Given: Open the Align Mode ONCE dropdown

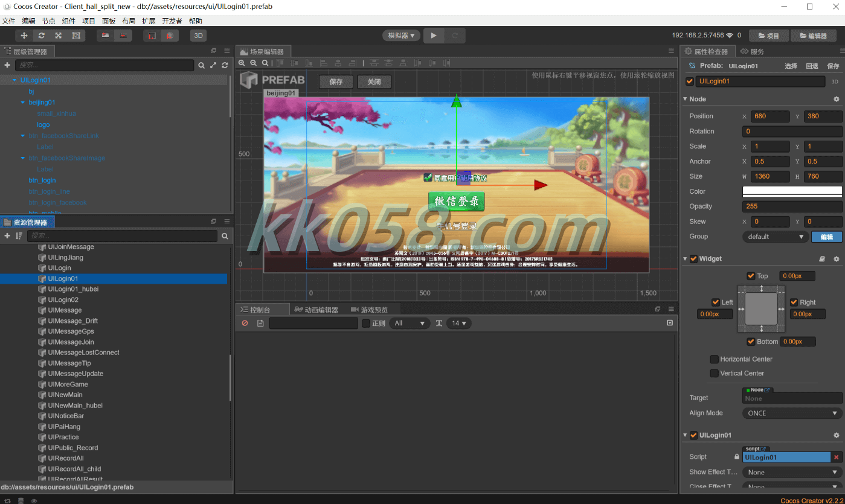Looking at the screenshot, I should coord(792,413).
